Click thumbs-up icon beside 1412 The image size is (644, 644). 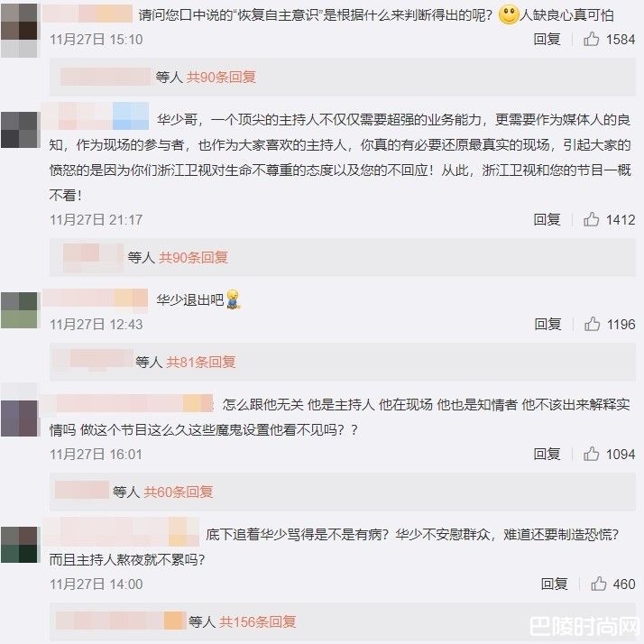[x=591, y=219]
